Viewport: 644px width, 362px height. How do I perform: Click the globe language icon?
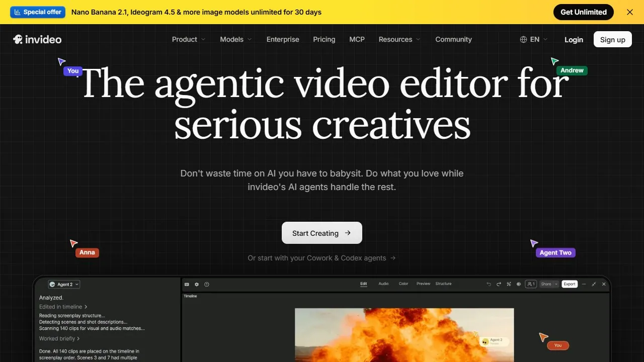pos(523,39)
